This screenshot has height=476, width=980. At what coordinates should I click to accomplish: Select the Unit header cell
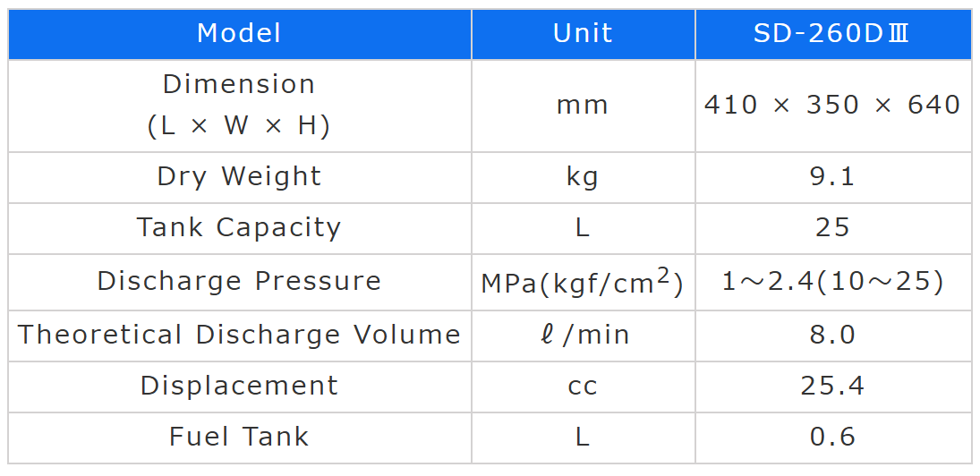pos(583,34)
